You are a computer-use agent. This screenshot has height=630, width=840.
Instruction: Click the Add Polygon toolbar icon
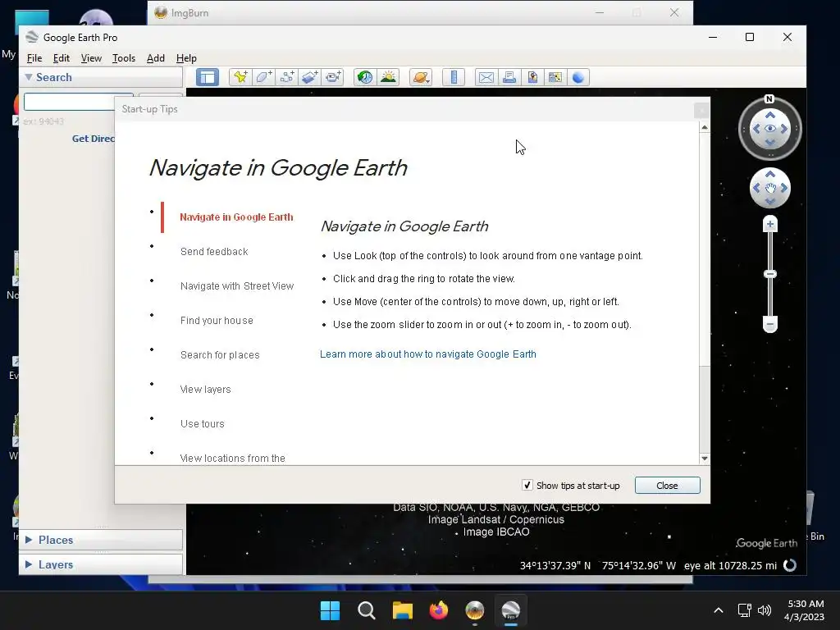[263, 77]
